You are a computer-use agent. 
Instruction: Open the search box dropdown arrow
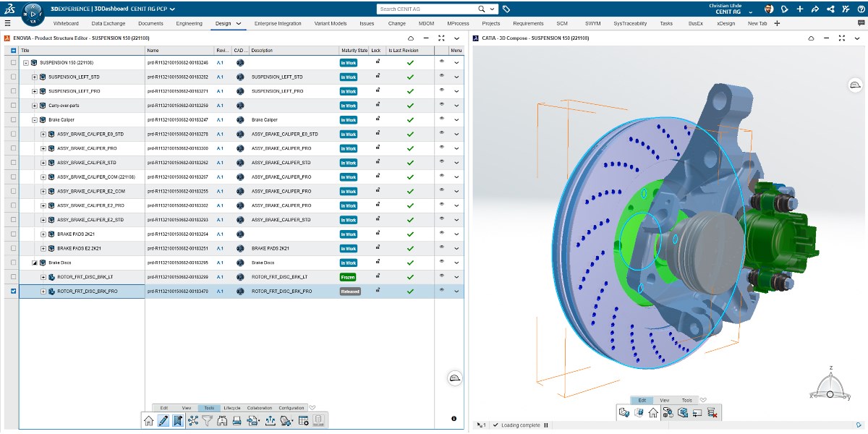tap(493, 9)
